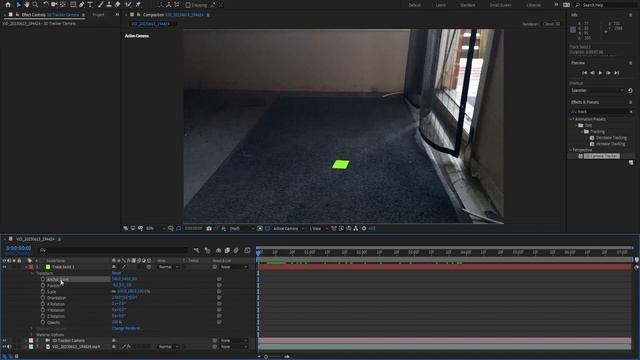640x360 pixels.
Task: Hide the Track Solid 1 layer
Action: click(x=4, y=267)
